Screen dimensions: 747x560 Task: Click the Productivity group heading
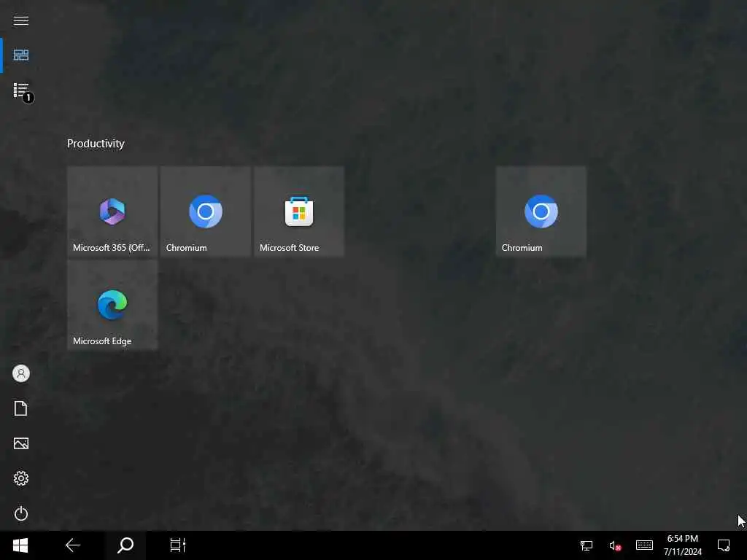(96, 144)
